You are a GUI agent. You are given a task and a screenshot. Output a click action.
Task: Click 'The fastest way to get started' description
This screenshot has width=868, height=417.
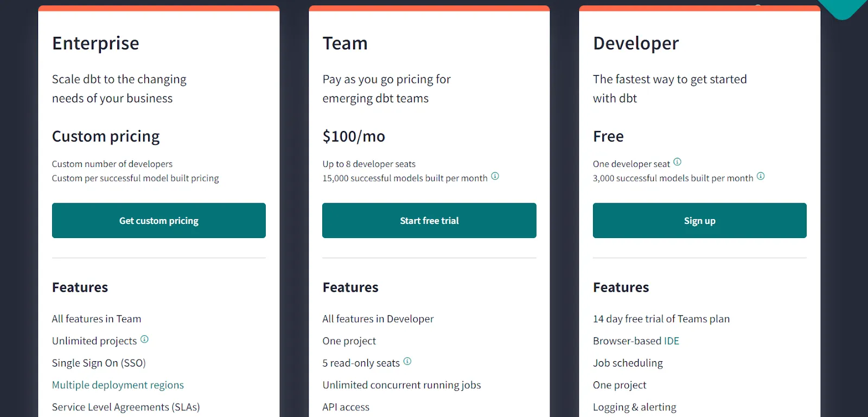[x=670, y=89]
